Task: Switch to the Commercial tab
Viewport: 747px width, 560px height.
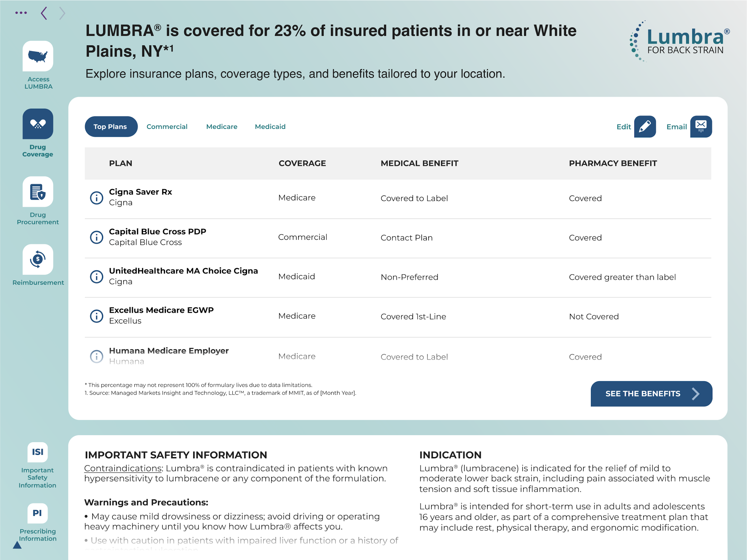Action: (167, 127)
